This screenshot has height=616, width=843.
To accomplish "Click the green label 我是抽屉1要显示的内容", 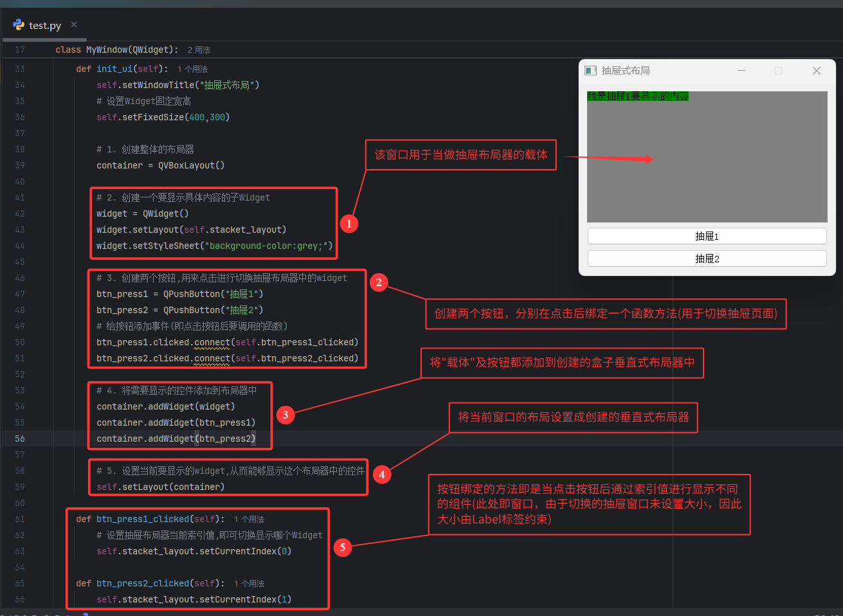I will tap(638, 96).
